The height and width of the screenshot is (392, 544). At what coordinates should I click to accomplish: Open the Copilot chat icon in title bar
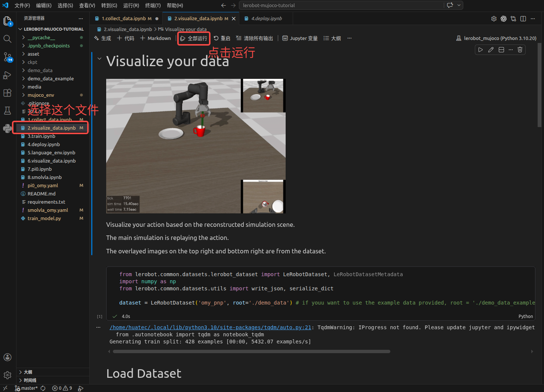450,5
